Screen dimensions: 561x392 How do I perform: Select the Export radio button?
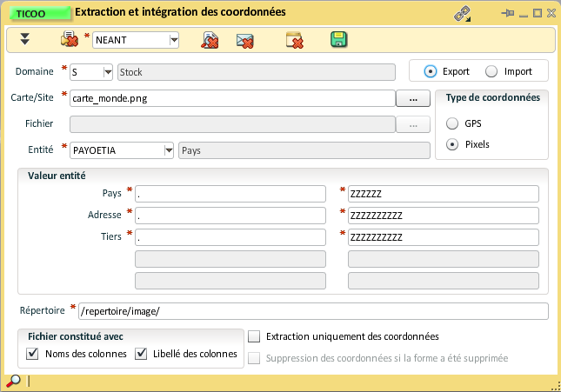coord(430,71)
